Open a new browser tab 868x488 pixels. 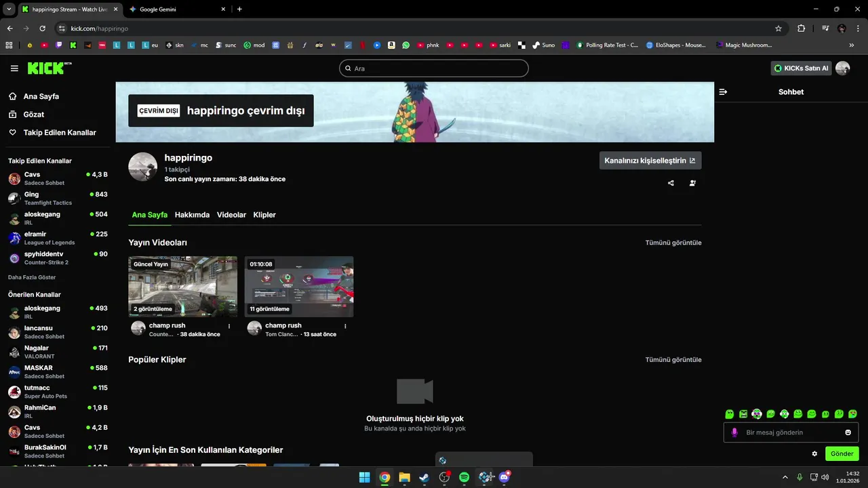coord(239,9)
